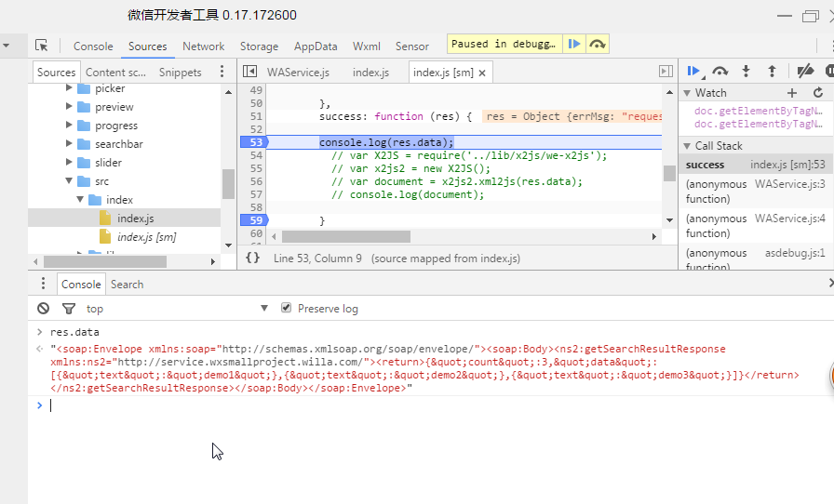Open the top execution context dropdown
The height and width of the screenshot is (504, 834).
click(x=177, y=309)
